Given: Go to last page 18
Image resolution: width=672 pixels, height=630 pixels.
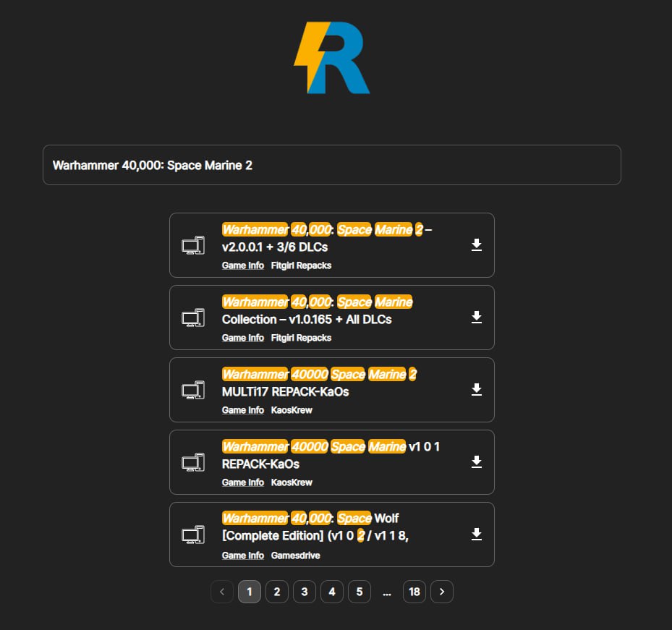Looking at the screenshot, I should (414, 592).
